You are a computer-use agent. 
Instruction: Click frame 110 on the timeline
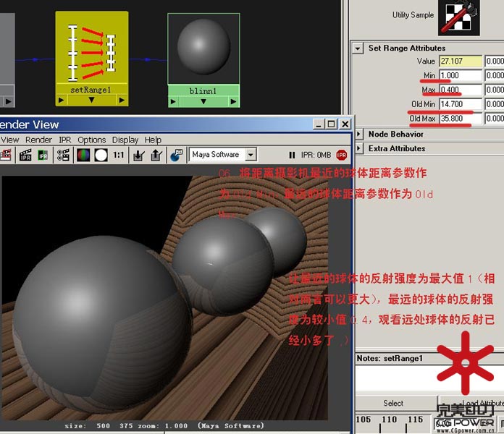(389, 420)
